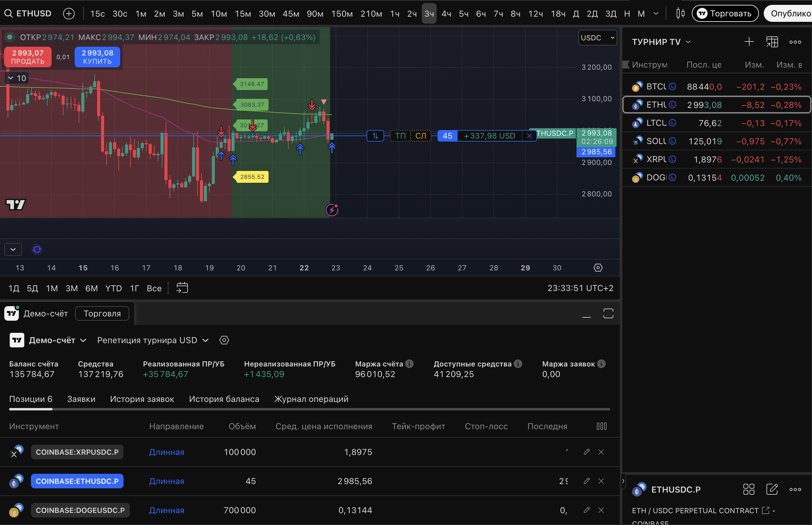Open the candlestick chart type selector

(x=680, y=14)
